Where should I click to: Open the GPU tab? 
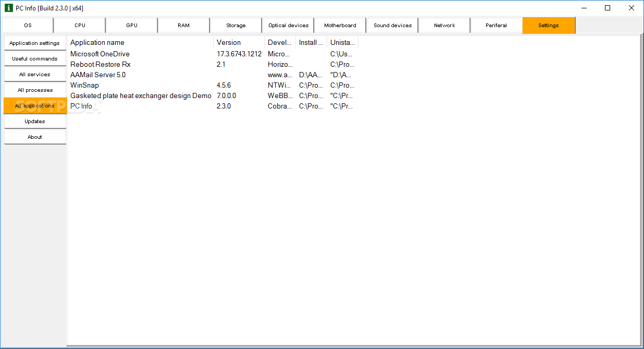point(132,25)
